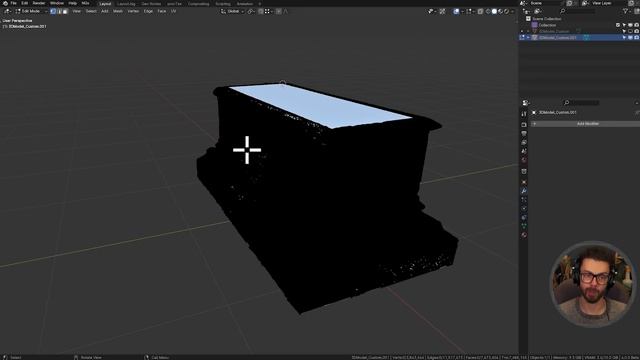
Task: Open the Edit Mode dropdown
Action: click(30, 11)
